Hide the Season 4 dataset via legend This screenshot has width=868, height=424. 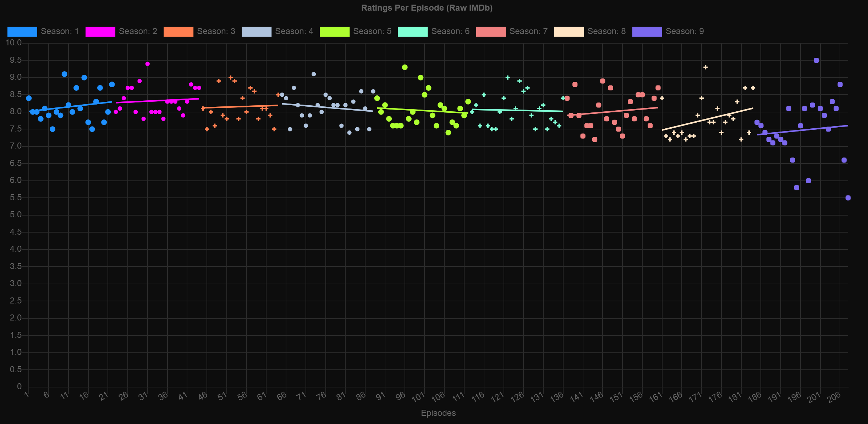pyautogui.click(x=294, y=32)
